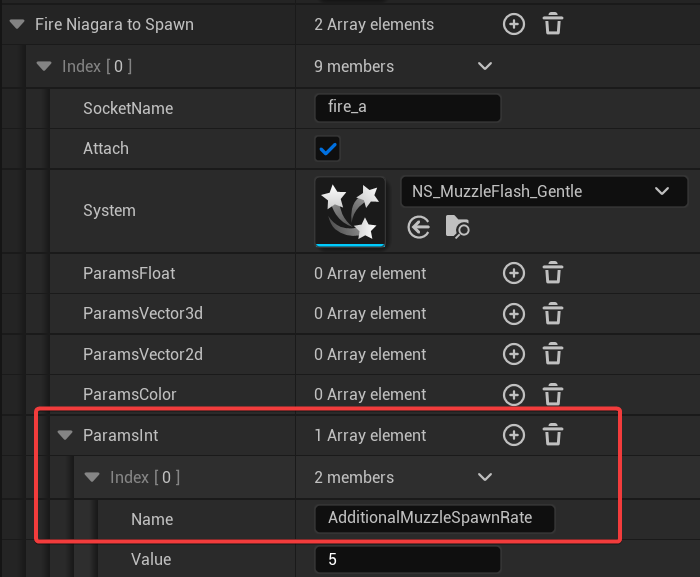Browse to System asset in Content Browser
The height and width of the screenshot is (577, 700).
click(x=457, y=228)
